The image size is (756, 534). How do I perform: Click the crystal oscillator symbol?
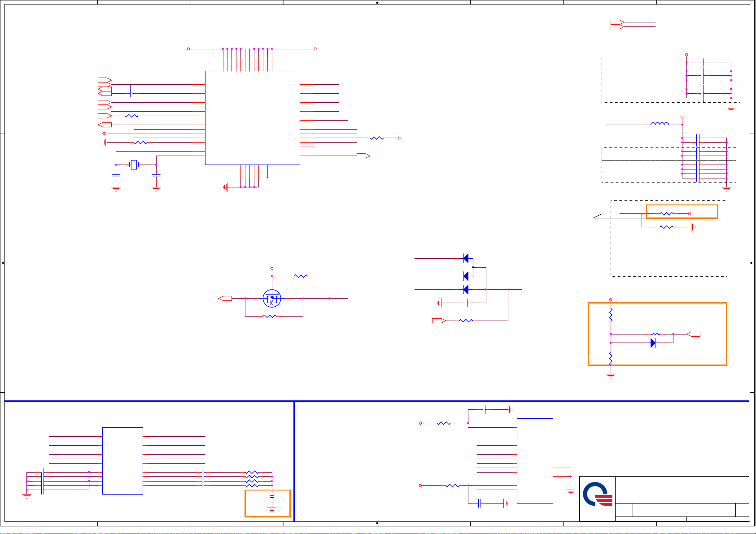pyautogui.click(x=134, y=165)
